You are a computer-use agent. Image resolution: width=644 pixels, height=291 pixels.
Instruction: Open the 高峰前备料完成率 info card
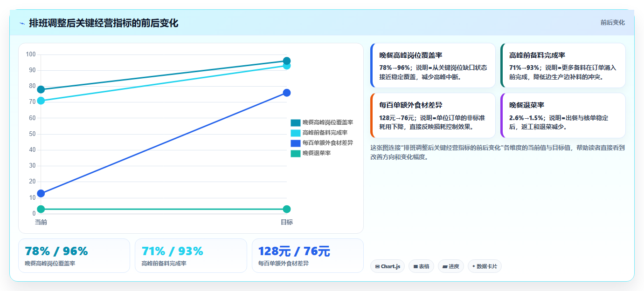tap(563, 66)
